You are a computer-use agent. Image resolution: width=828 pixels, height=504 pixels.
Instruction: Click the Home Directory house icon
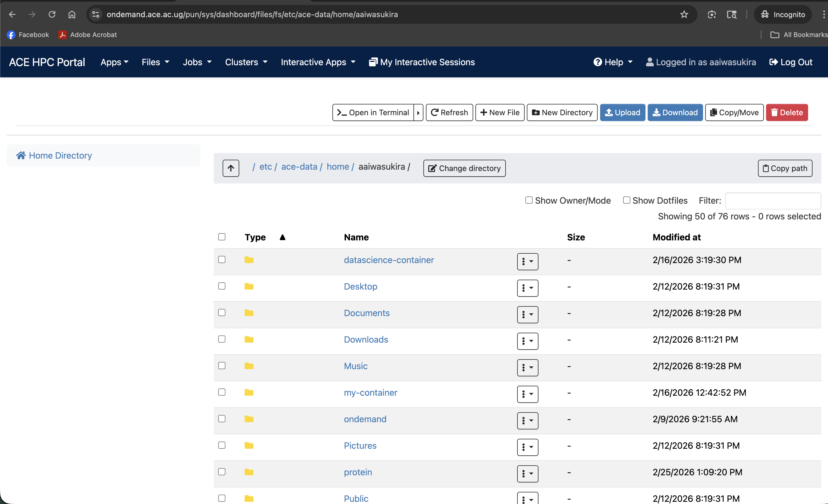21,155
